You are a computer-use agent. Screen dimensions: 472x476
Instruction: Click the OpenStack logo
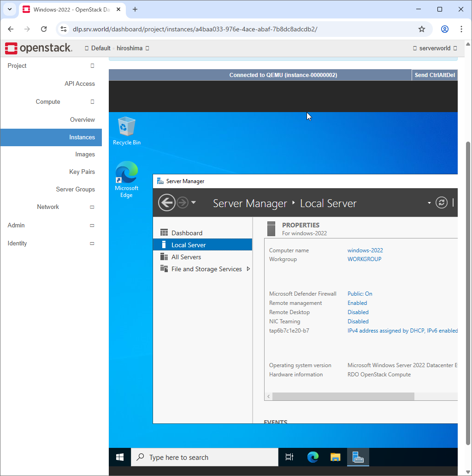[39, 48]
